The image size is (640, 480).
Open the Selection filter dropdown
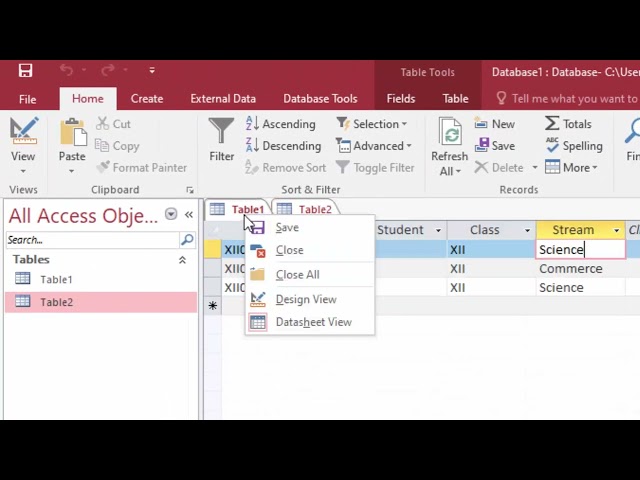pos(371,124)
